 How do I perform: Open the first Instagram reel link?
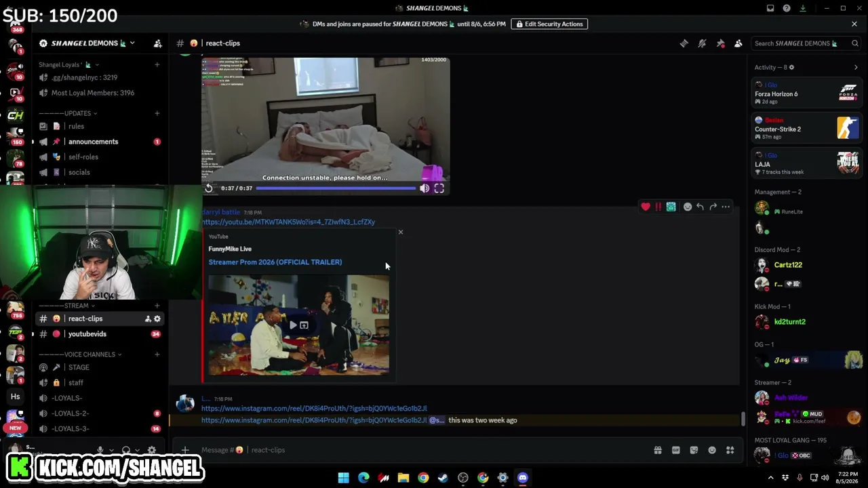coord(314,409)
